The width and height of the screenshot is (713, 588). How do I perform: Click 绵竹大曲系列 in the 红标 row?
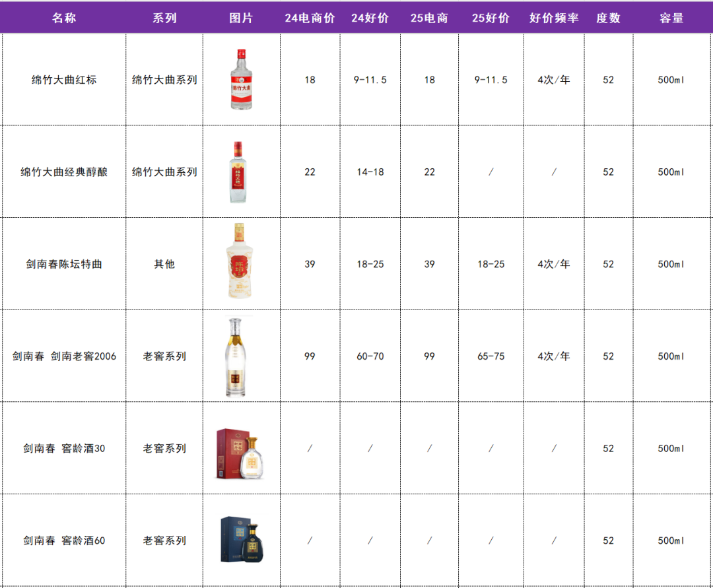pyautogui.click(x=164, y=80)
